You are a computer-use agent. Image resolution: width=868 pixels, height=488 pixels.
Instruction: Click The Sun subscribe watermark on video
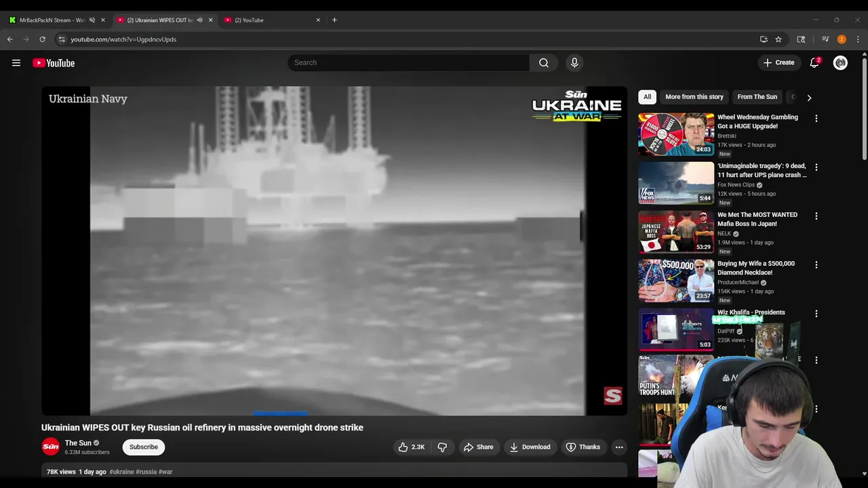pos(612,396)
